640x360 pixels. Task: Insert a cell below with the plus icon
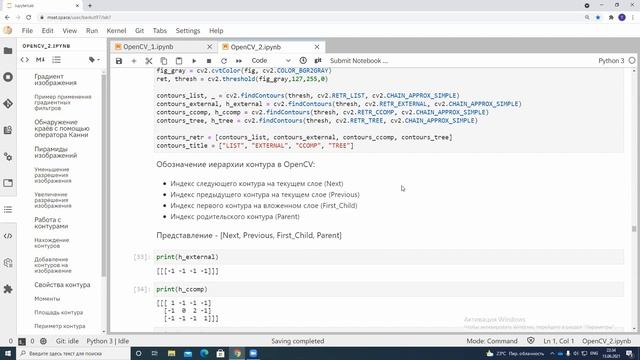pyautogui.click(x=133, y=61)
